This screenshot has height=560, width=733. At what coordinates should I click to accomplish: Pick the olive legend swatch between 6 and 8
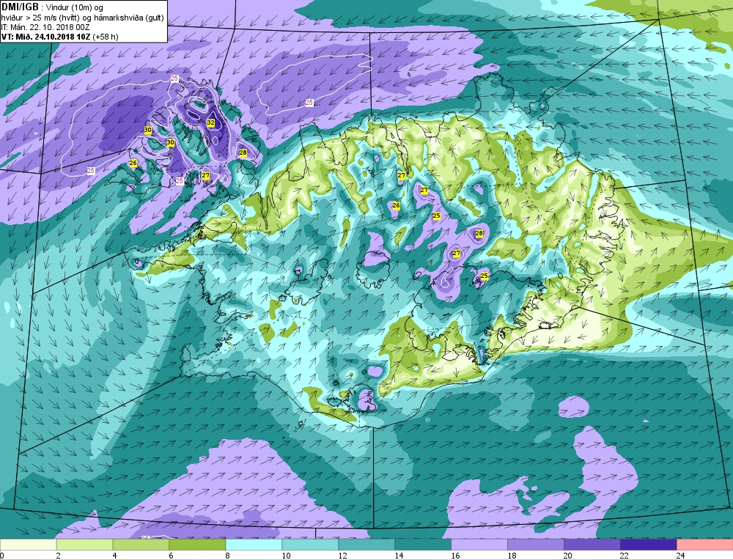point(197,545)
